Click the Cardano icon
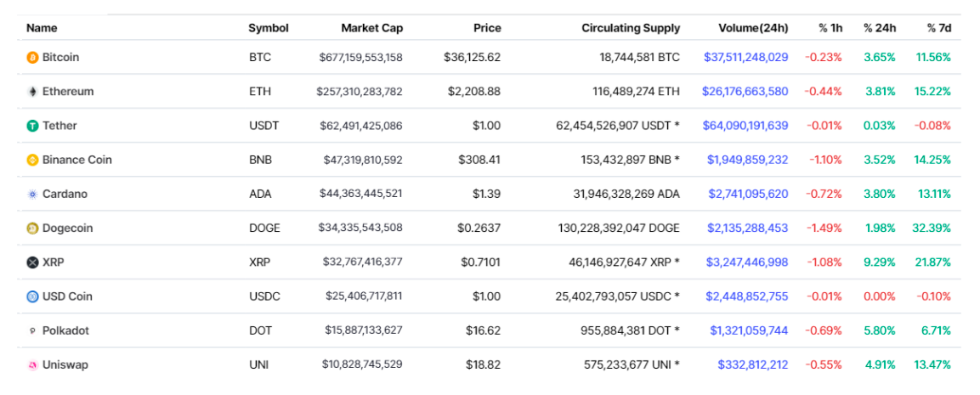Viewport: 980px width, 395px height. click(x=33, y=195)
